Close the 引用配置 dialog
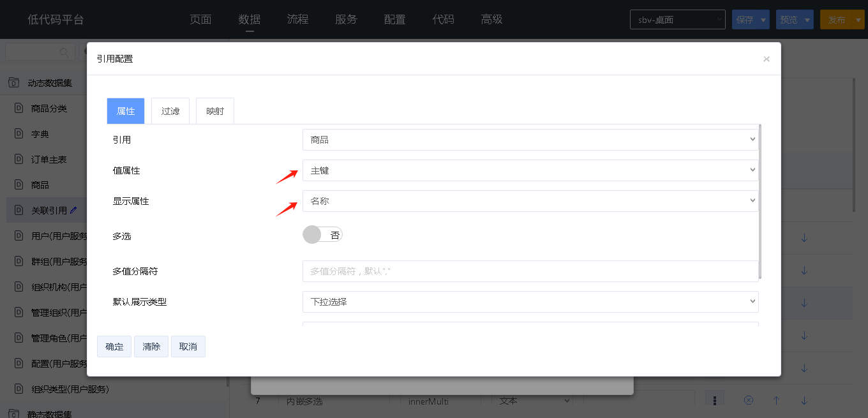The image size is (868, 418). click(x=766, y=59)
